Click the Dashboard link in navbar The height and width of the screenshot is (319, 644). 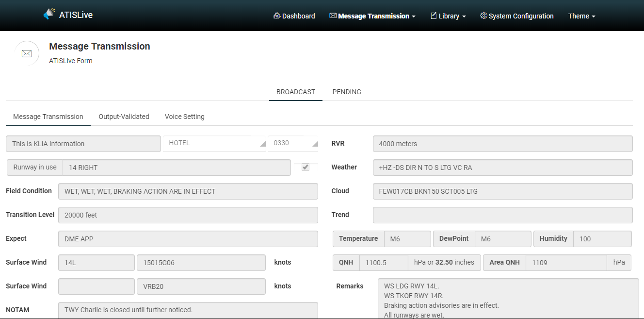click(x=298, y=16)
